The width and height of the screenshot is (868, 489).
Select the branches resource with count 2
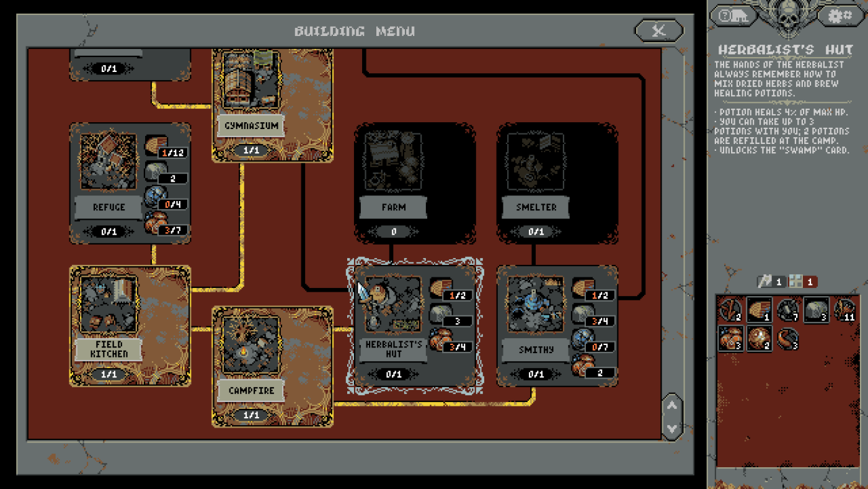pos(731,310)
